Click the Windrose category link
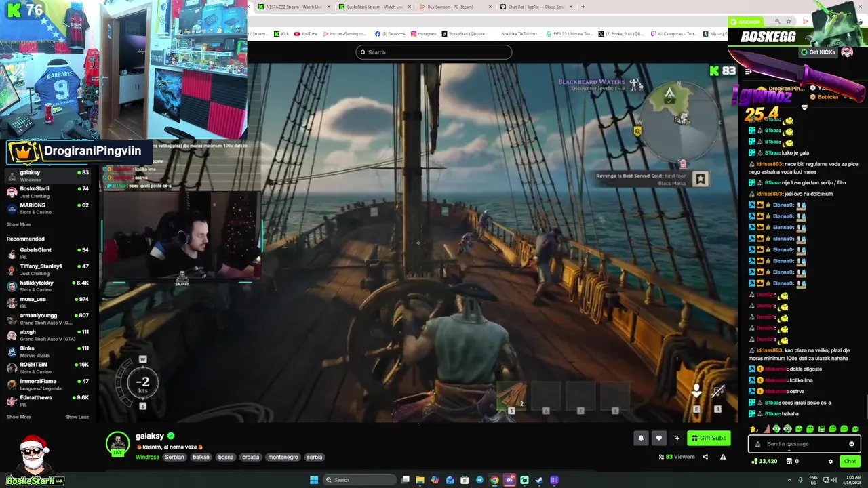 pos(147,457)
